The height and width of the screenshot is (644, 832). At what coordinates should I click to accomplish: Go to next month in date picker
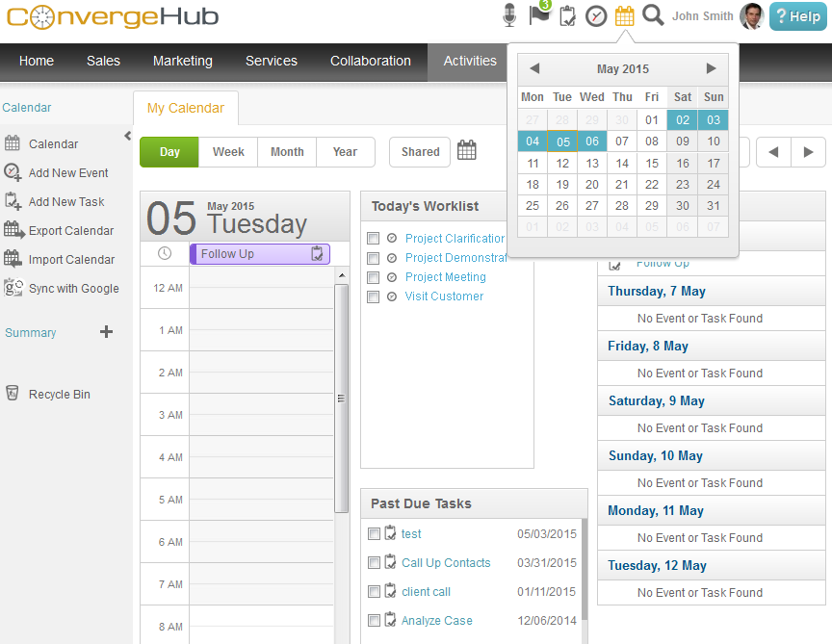coord(711,68)
